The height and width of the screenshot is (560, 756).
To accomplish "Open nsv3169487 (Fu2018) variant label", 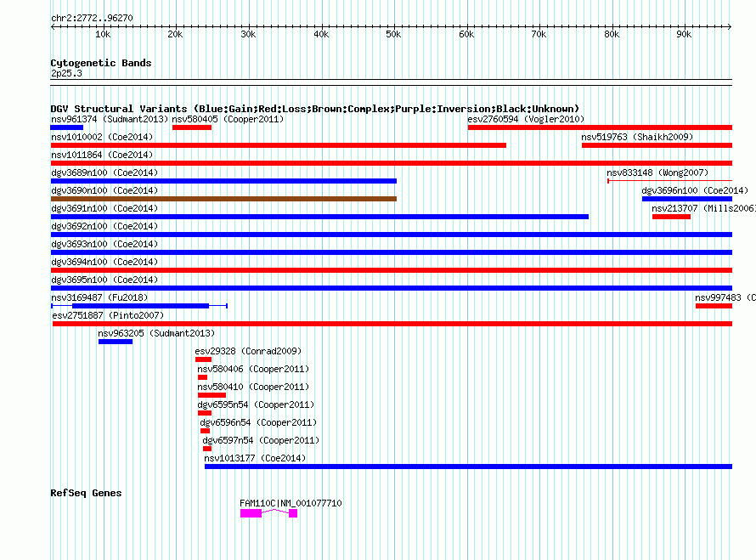I will pos(99,297).
